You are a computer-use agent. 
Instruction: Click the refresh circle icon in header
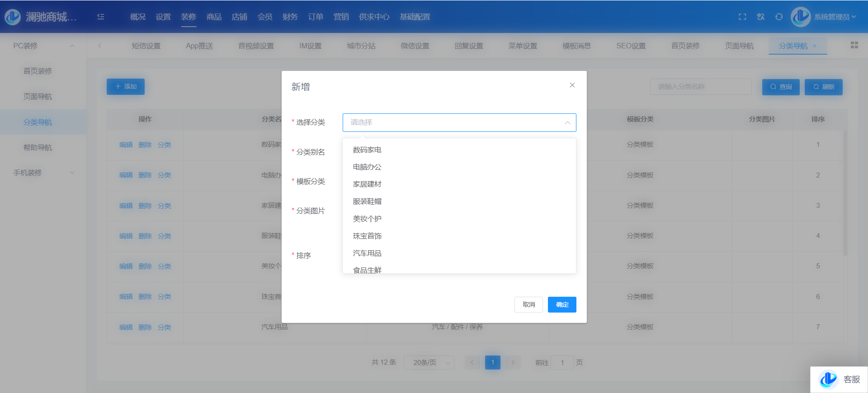[779, 17]
